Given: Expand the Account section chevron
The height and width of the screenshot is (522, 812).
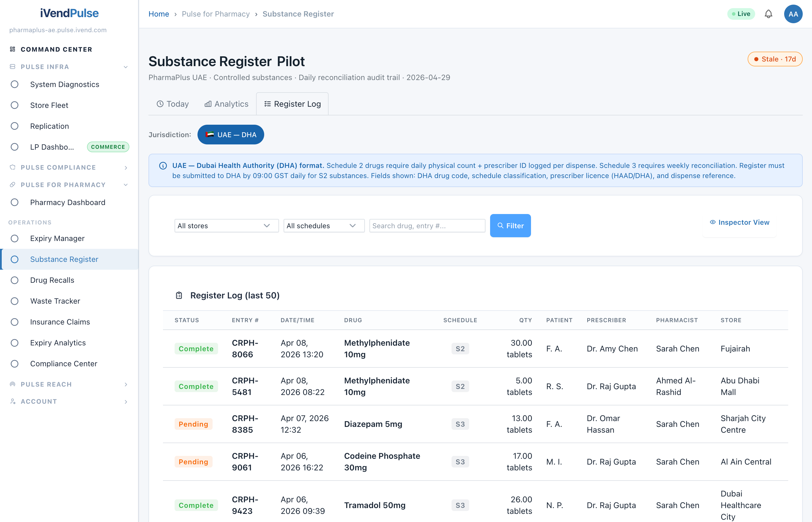Looking at the screenshot, I should tap(126, 402).
